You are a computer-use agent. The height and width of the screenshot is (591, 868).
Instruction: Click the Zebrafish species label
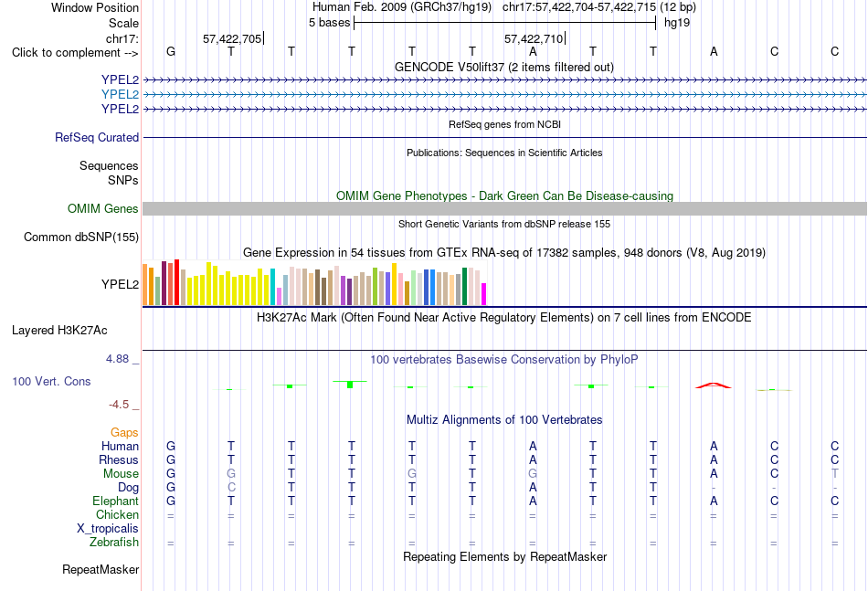113,543
